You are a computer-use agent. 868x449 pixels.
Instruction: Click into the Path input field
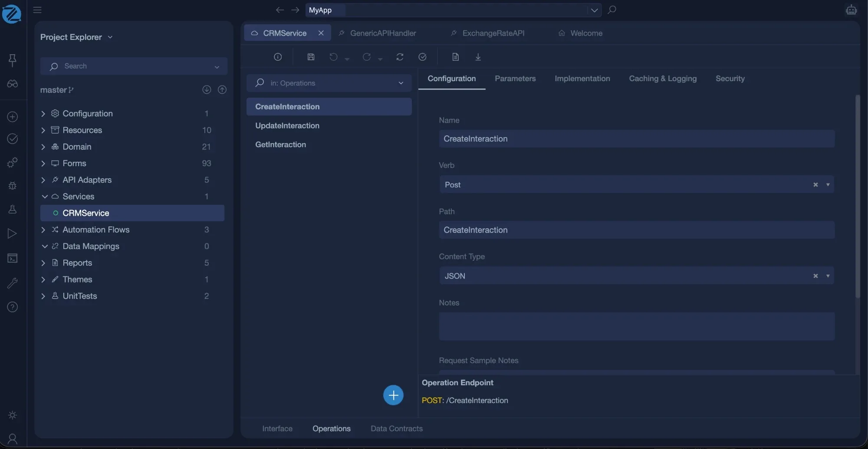(x=637, y=230)
